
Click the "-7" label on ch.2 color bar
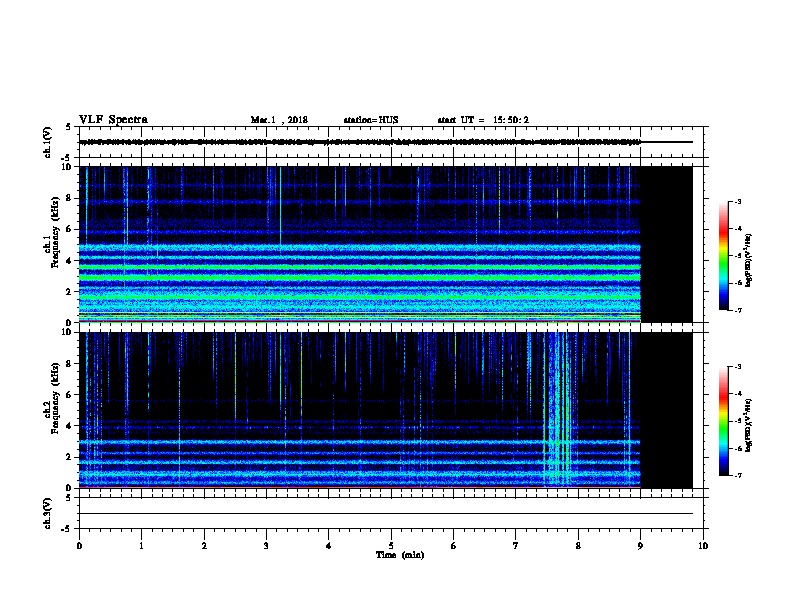click(738, 475)
